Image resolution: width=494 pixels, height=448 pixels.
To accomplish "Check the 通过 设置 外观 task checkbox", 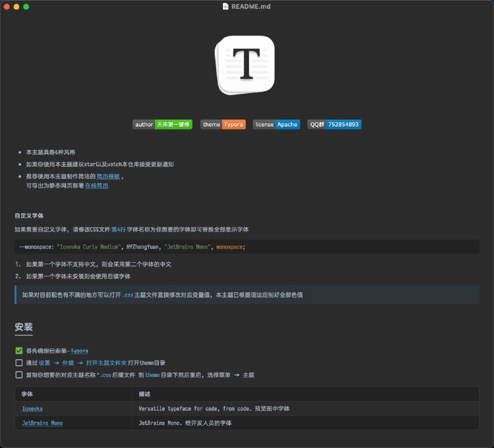I will point(19,363).
